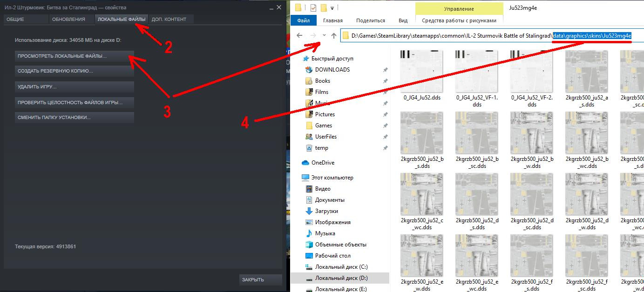Screen dimensions: 644x292
Task: Click the pin icon beside Games
Action: tap(385, 126)
